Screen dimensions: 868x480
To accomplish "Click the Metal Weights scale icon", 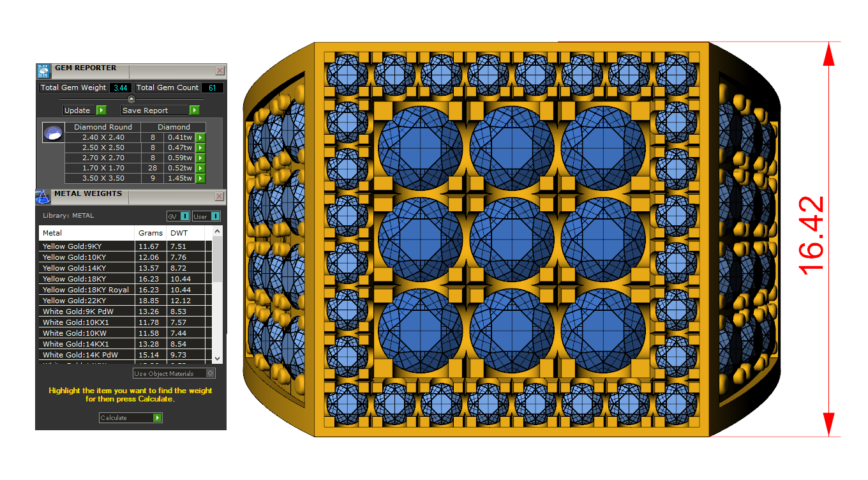I will pos(43,196).
